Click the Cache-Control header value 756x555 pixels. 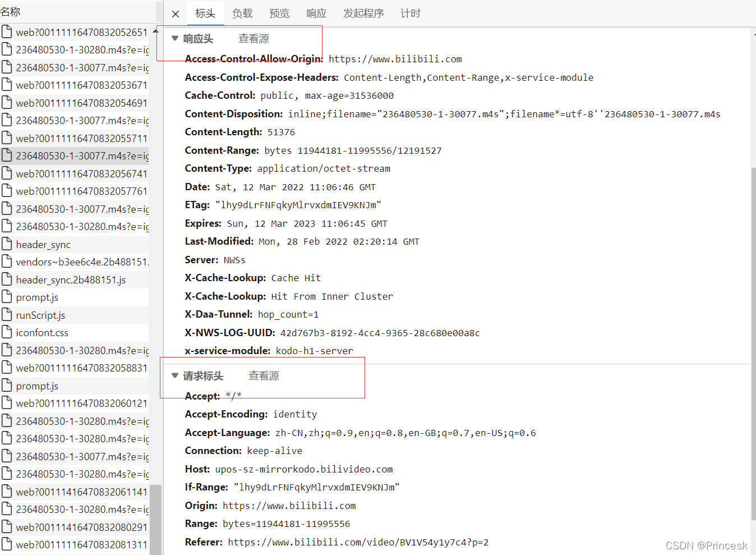[x=327, y=95]
